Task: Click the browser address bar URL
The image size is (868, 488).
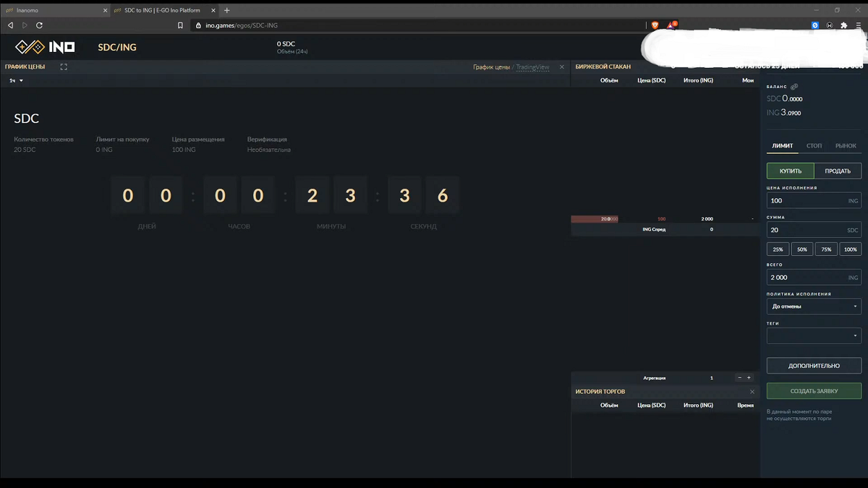Action: pos(242,25)
